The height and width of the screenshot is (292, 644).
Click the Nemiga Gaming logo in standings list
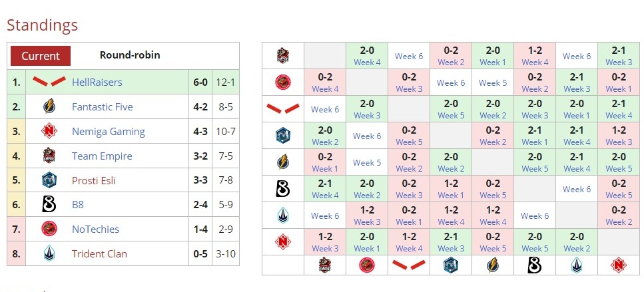click(x=49, y=131)
